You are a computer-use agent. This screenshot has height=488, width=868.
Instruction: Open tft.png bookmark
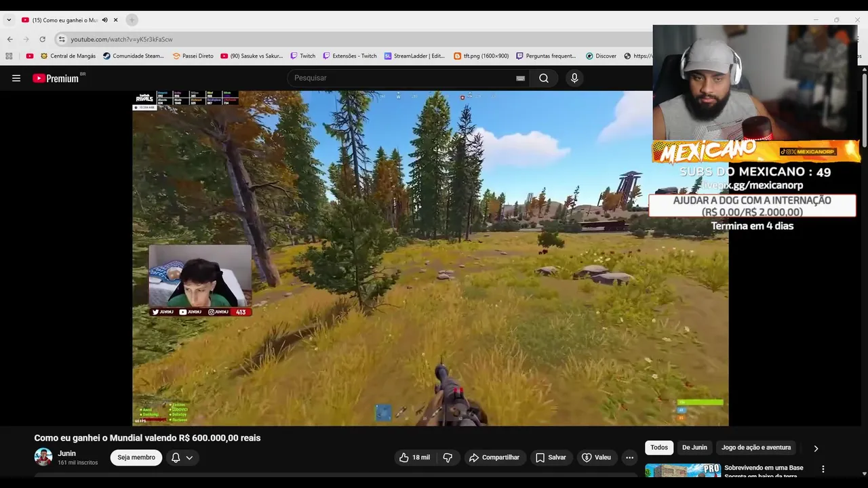(481, 56)
